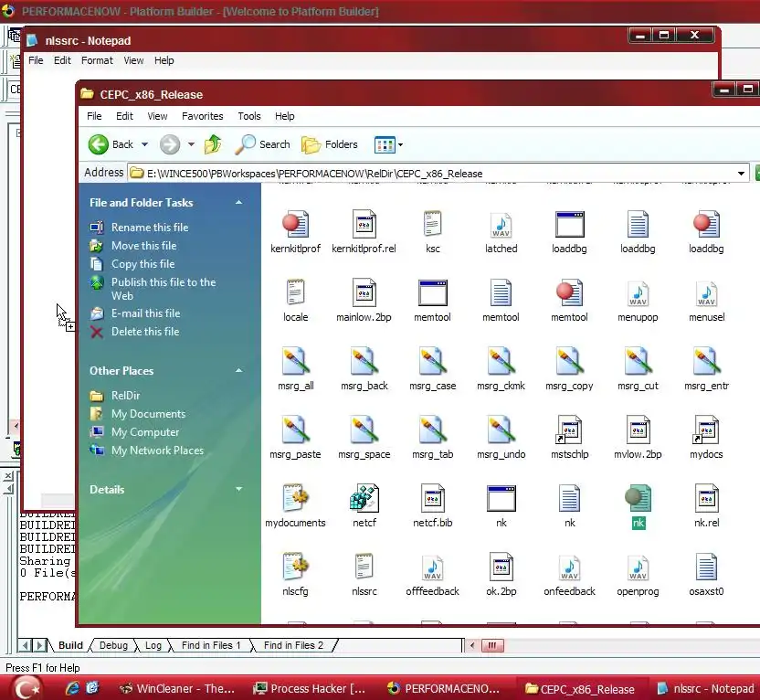Open Back button history dropdown arrow
Screen dimensions: 760x700
[x=144, y=144]
